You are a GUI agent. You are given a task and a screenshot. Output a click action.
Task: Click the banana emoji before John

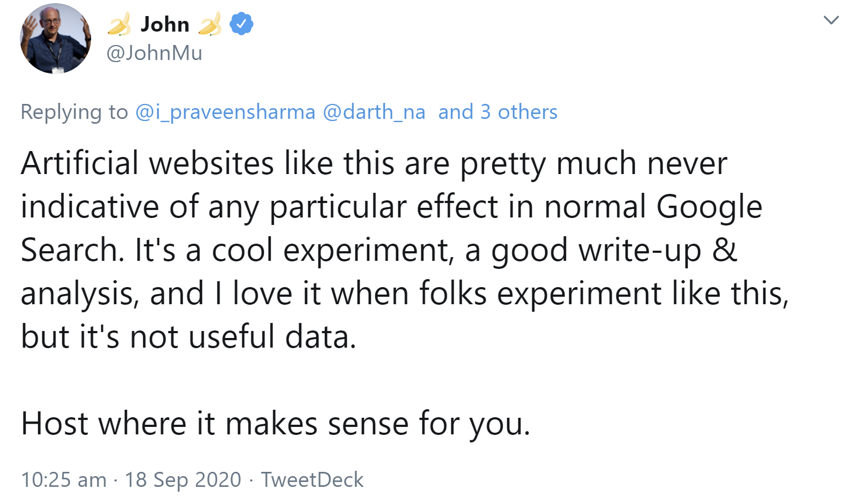click(x=119, y=24)
